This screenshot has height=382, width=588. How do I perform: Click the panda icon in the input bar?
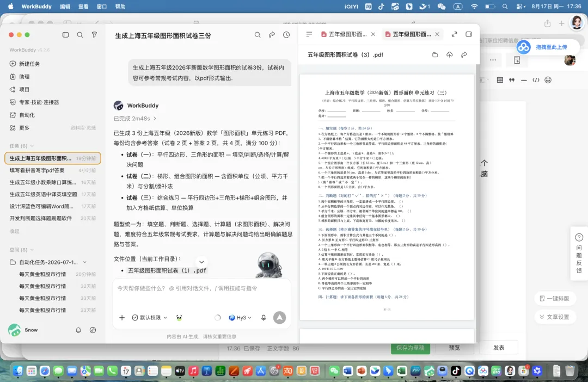(x=179, y=318)
